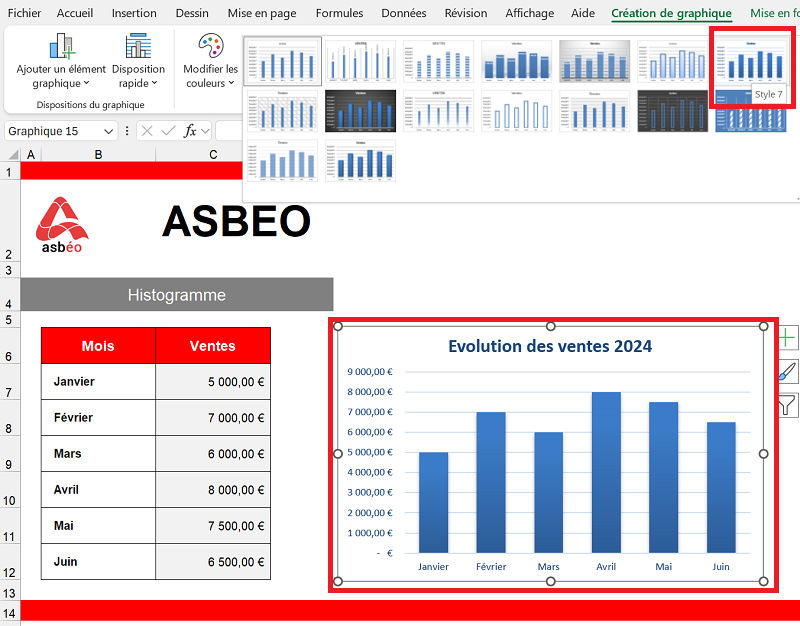Click the name box showing Graphique 15
The image size is (800, 626).
[x=54, y=132]
